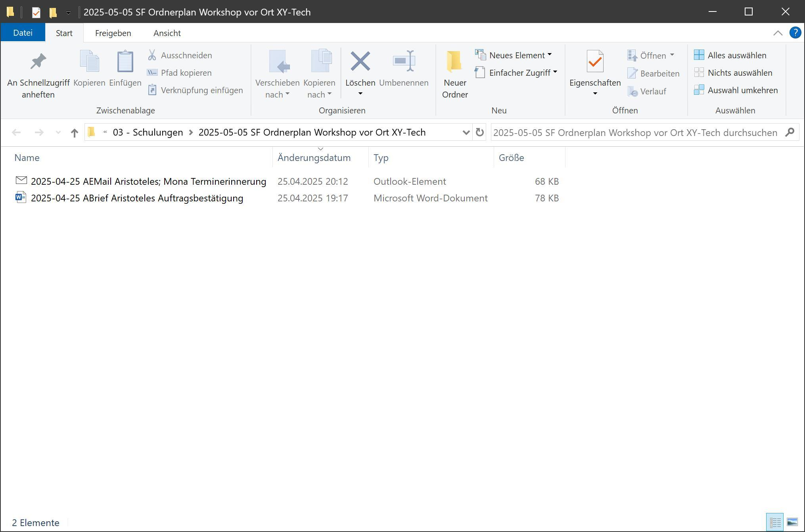Expand the breadcrumb overflow chevron

[x=105, y=132]
